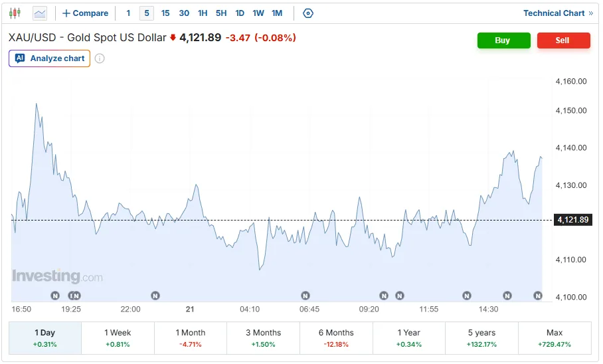Click the red Sell button
Screen dimensions: 603x364
pos(563,41)
